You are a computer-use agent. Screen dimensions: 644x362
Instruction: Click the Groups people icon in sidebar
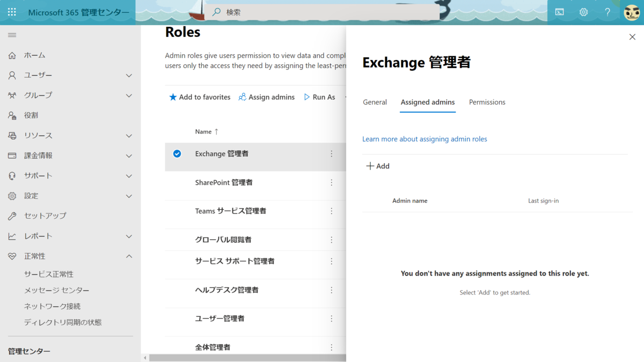(12, 95)
